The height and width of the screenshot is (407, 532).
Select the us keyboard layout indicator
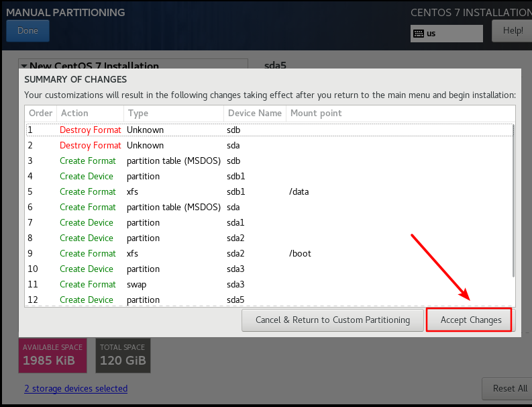[447, 34]
